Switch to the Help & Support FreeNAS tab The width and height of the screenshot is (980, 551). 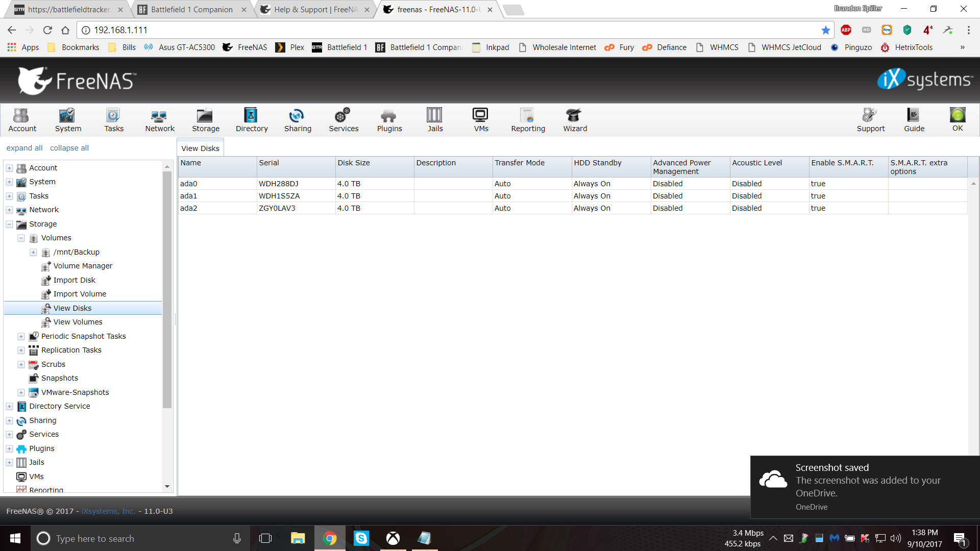(x=315, y=9)
